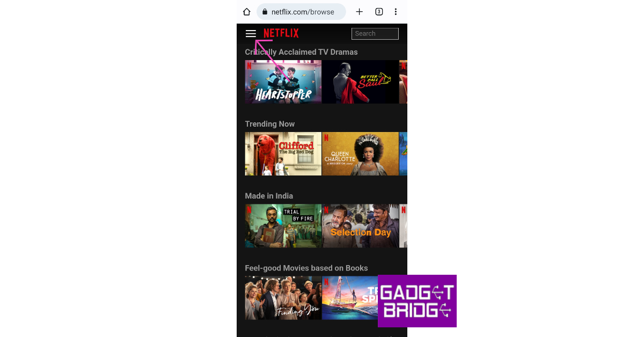Image resolution: width=644 pixels, height=337 pixels.
Task: Tap the browser home icon
Action: 247,12
